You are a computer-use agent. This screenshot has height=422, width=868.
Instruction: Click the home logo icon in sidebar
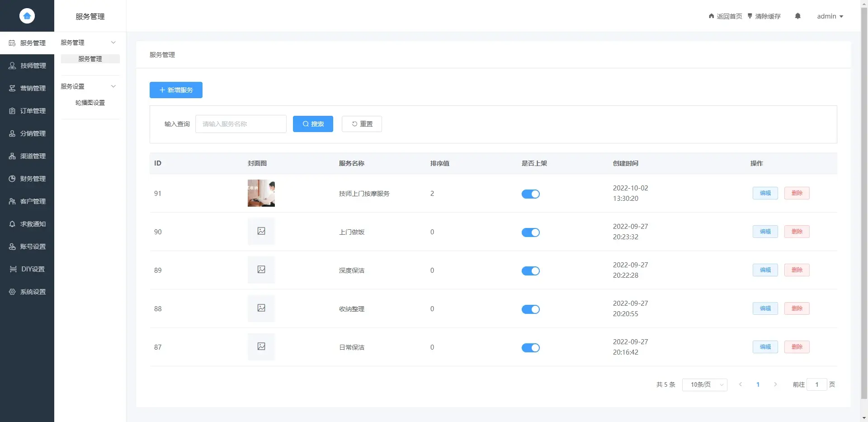point(27,16)
